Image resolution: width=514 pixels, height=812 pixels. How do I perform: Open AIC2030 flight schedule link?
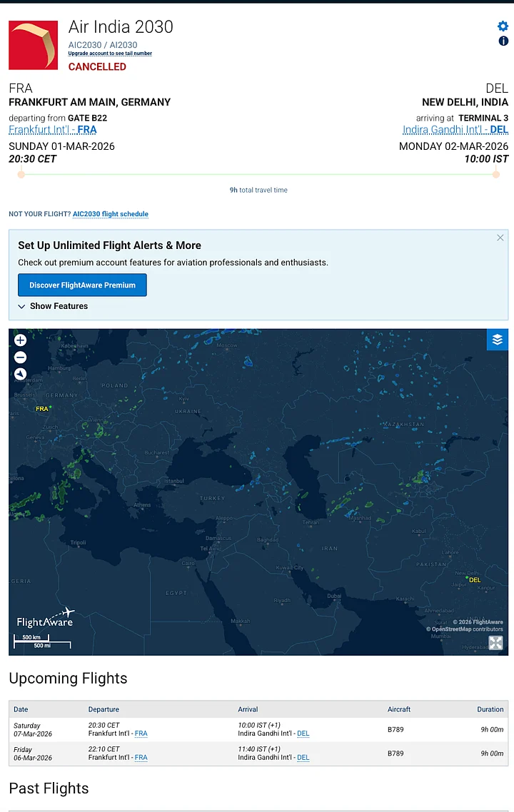pos(111,214)
